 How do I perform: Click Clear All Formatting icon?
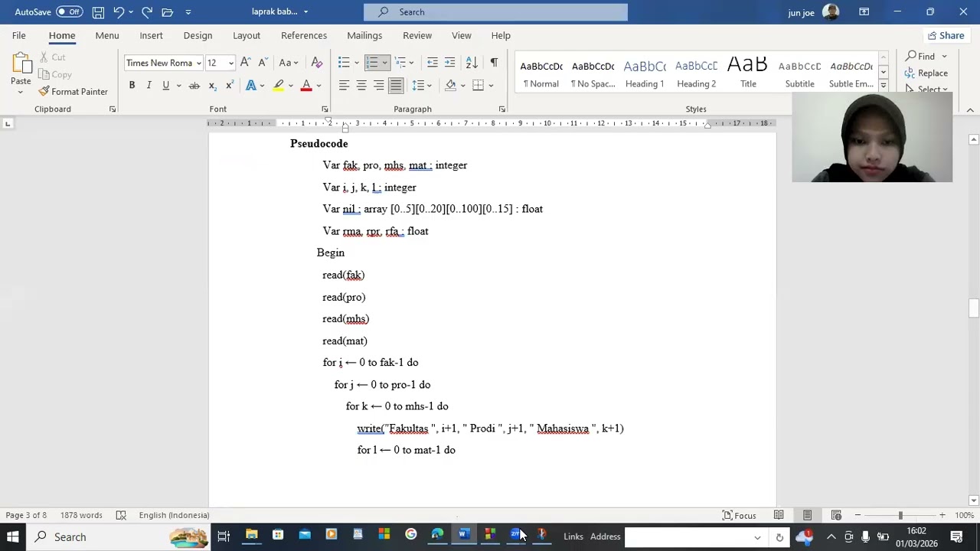[x=316, y=63]
